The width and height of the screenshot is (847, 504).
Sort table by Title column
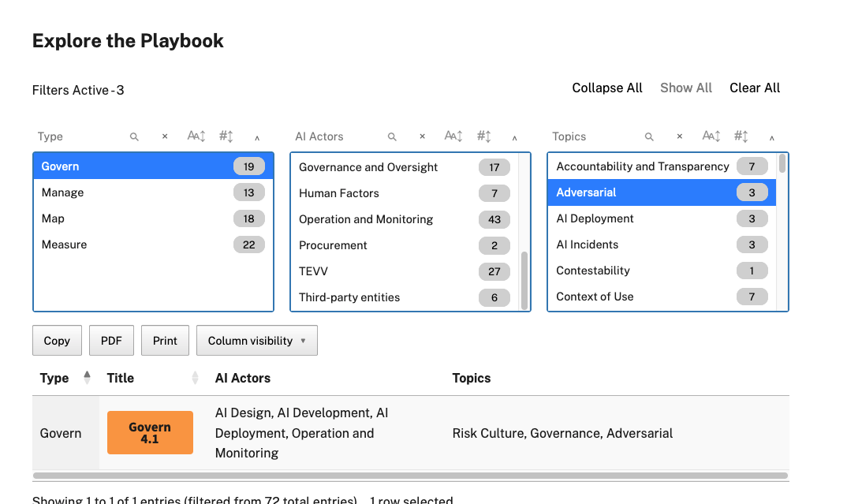click(x=153, y=378)
